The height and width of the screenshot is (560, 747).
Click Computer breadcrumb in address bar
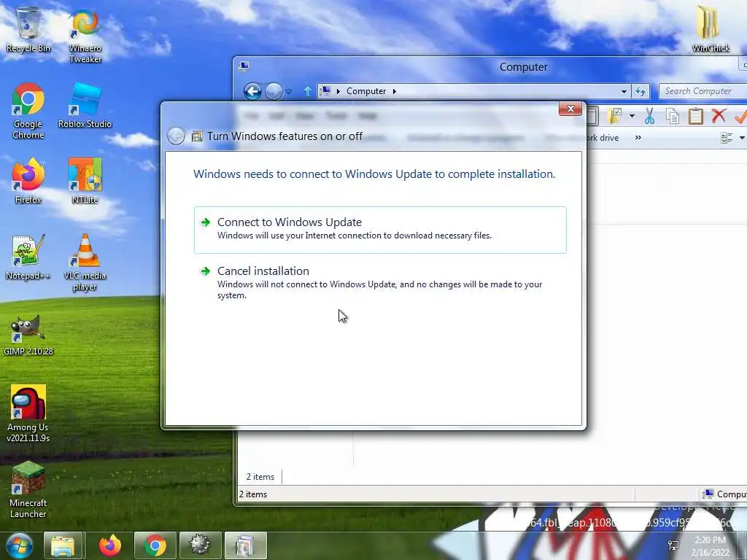(x=366, y=91)
